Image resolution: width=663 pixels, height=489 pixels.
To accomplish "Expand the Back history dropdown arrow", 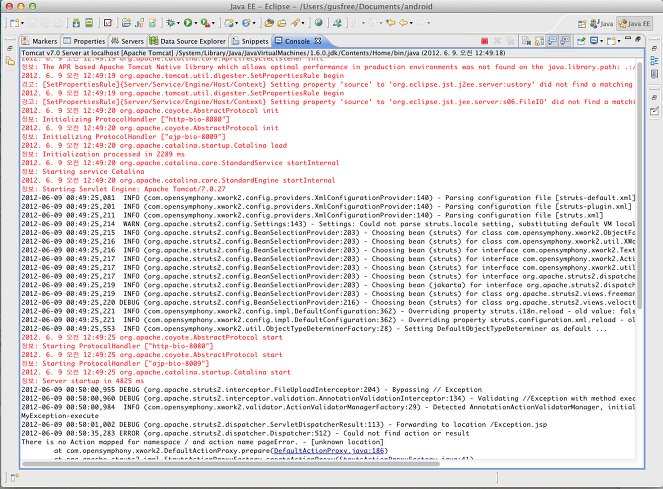I will tap(411, 23).
